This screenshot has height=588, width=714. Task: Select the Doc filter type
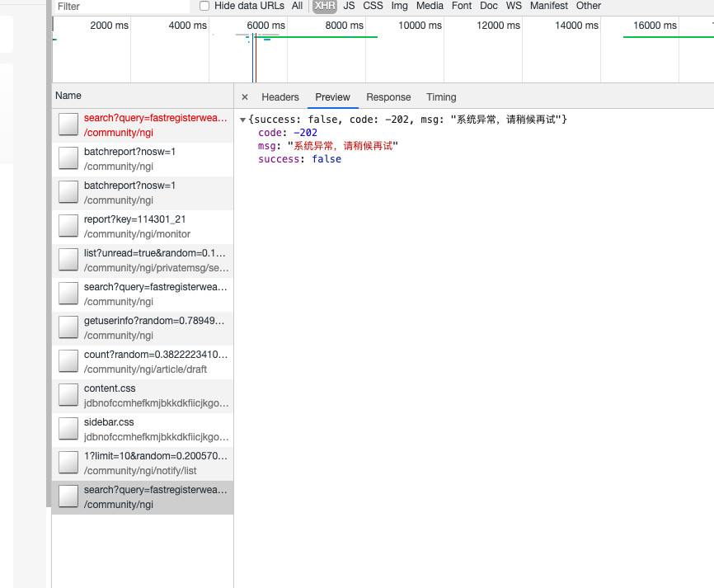pyautogui.click(x=489, y=6)
